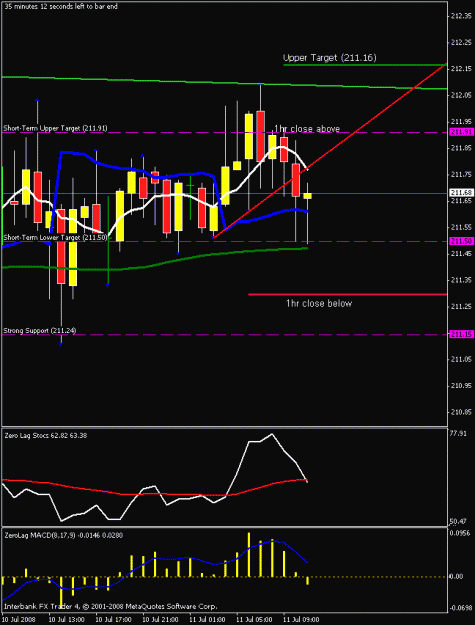This screenshot has width=475, height=625.
Task: Click the "11 Jul 01:00" time label
Action: tap(208, 620)
